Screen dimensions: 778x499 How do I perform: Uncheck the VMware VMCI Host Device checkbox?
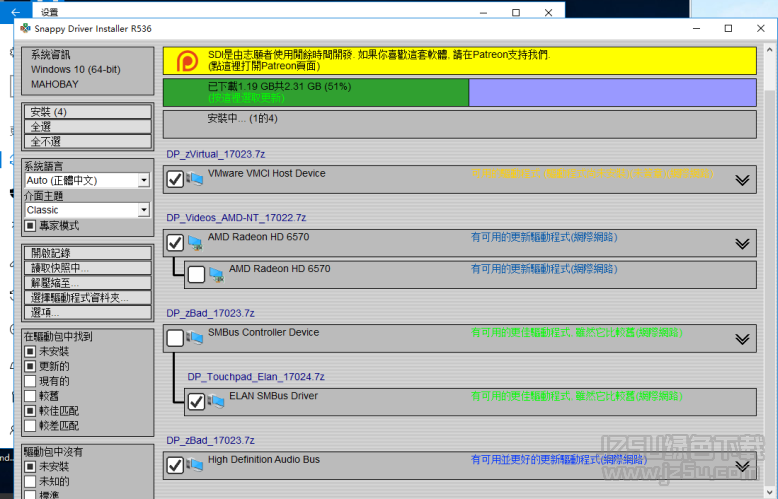(175, 179)
